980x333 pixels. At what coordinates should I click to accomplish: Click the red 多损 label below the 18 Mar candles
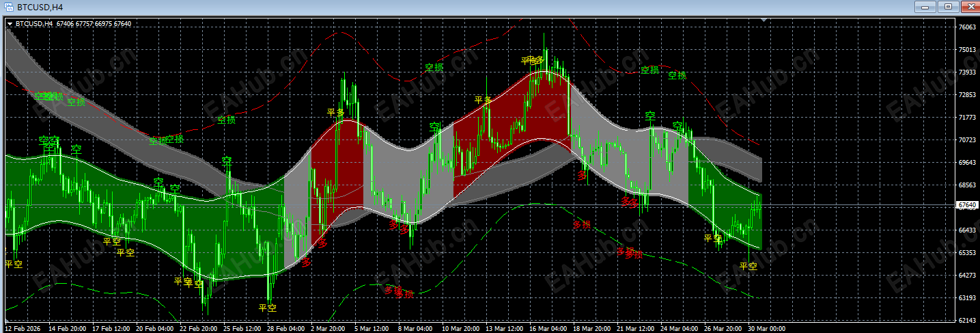coord(581,224)
